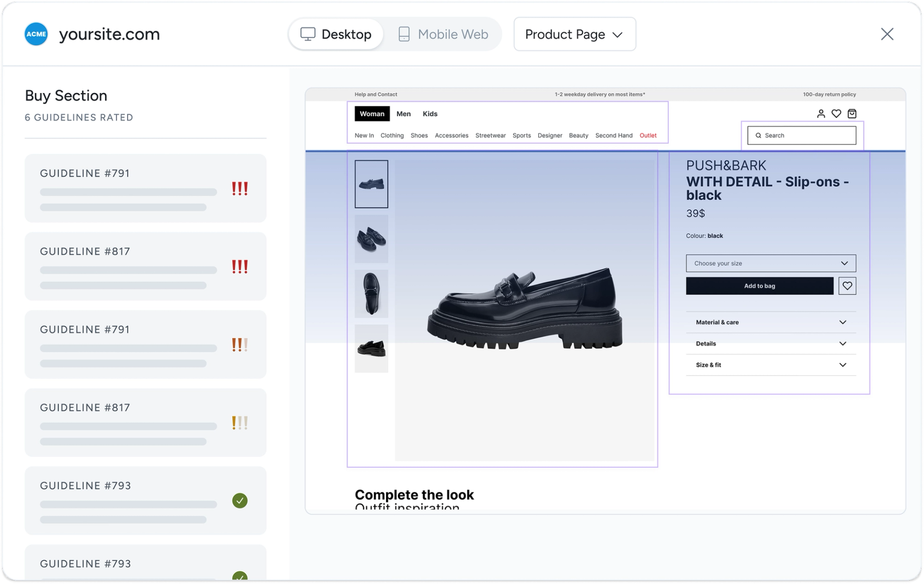Click heart button beside Add to bag
Viewport: 924px width, 584px height.
pos(847,286)
